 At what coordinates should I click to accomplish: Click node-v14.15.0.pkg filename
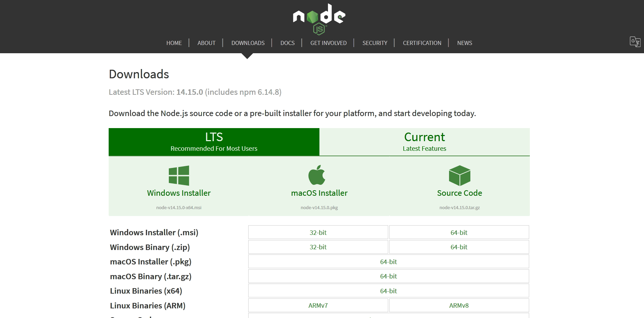click(319, 207)
